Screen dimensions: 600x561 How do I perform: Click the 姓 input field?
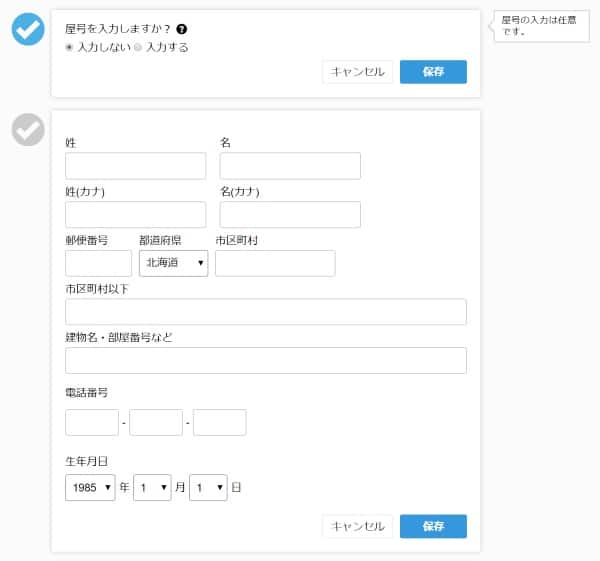point(135,166)
